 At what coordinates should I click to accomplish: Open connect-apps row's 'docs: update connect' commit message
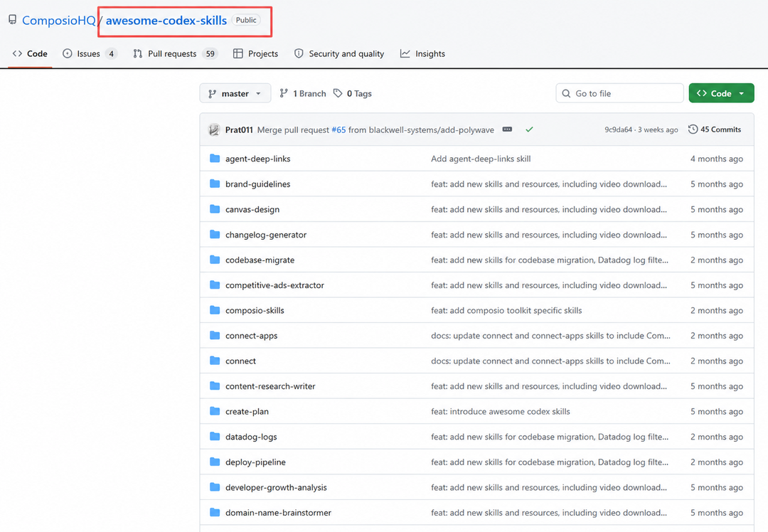pyautogui.click(x=550, y=336)
